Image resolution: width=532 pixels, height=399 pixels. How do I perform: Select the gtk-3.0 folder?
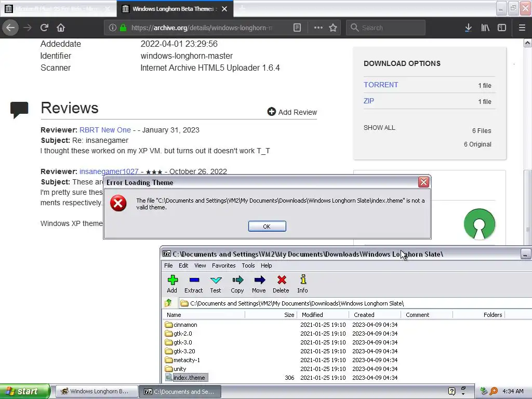(179, 342)
